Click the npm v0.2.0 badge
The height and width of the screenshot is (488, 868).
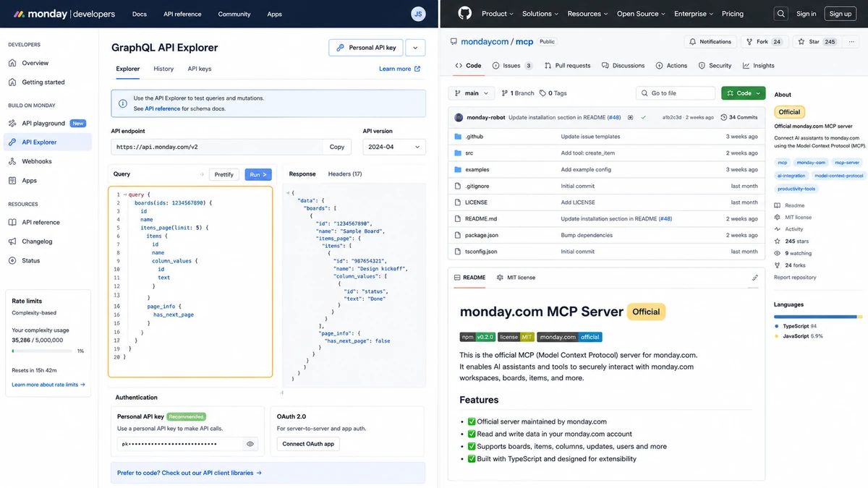coord(477,337)
